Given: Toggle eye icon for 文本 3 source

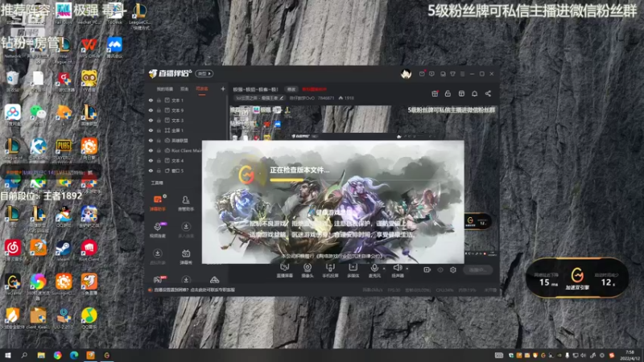Looking at the screenshot, I should pyautogui.click(x=151, y=120).
